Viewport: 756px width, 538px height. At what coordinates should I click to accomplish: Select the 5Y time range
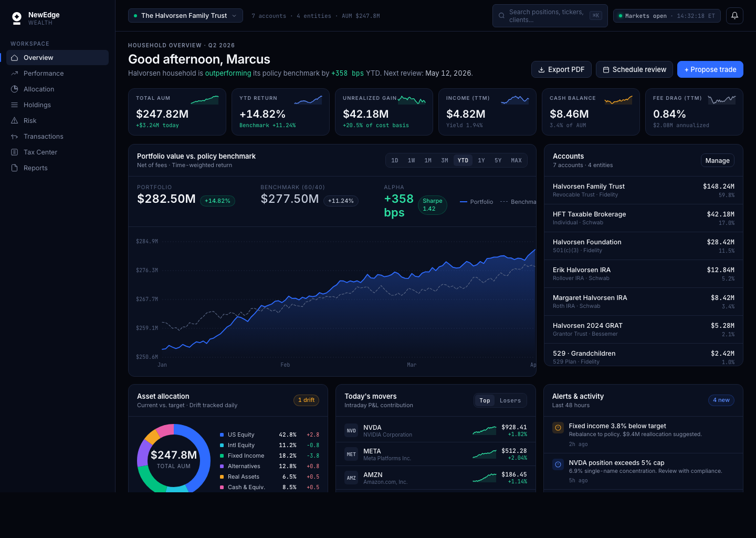coord(498,161)
